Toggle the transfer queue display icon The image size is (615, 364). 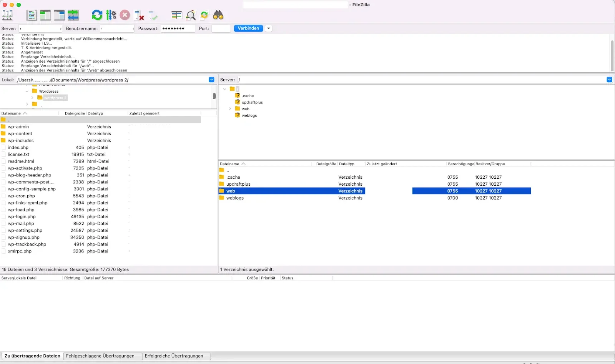point(73,15)
